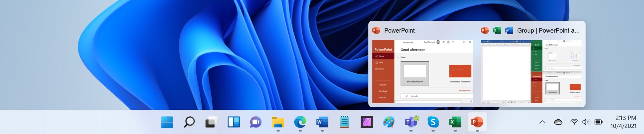Select Open in the PowerPoint preview sidebar
Image resolution: width=644 pixels, height=134 pixels.
[383, 69]
